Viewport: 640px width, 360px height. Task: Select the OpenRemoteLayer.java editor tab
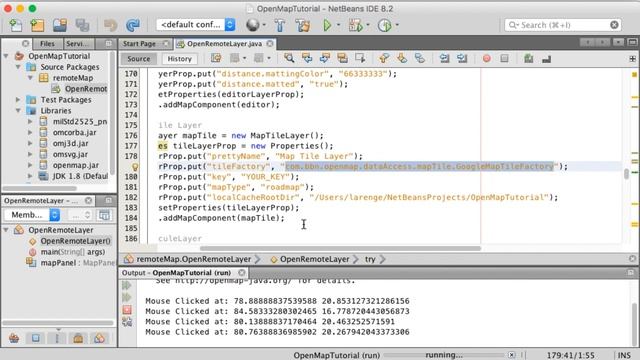pyautogui.click(x=224, y=44)
